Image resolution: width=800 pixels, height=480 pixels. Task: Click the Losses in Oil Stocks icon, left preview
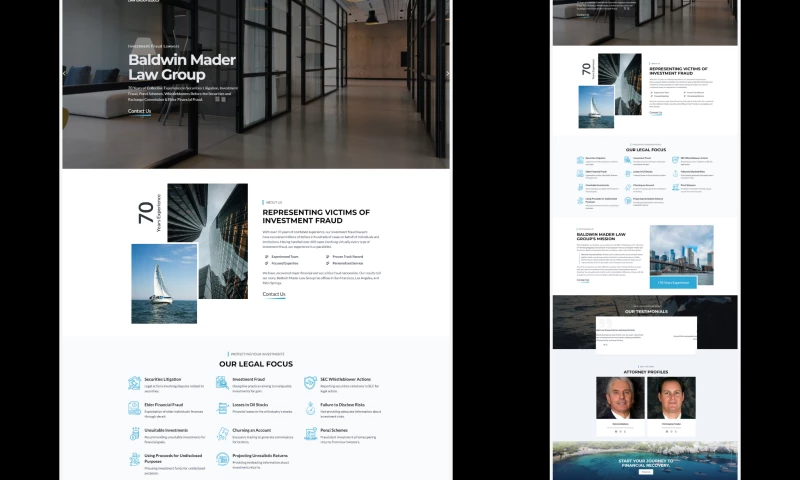[222, 408]
